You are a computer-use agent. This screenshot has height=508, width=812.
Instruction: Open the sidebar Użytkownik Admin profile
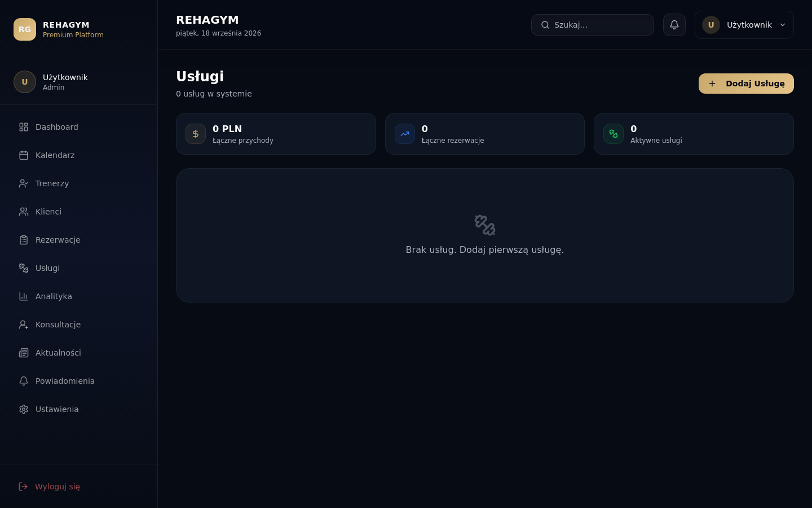[78, 82]
